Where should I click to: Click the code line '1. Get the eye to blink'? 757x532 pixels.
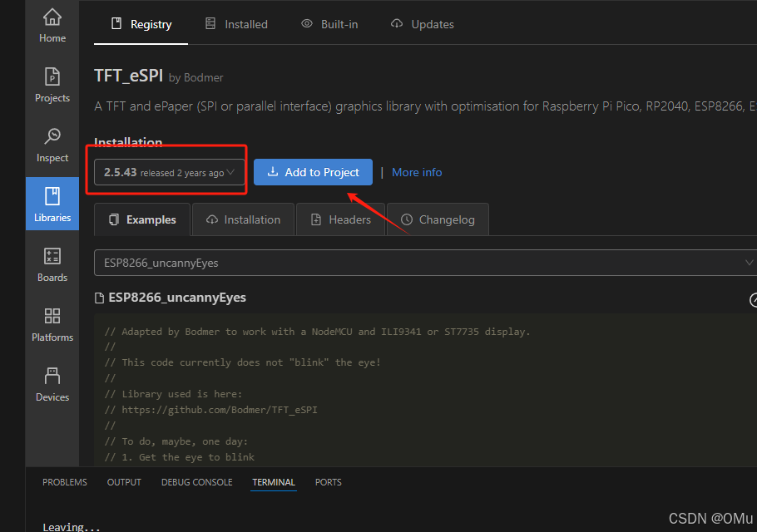(x=180, y=456)
